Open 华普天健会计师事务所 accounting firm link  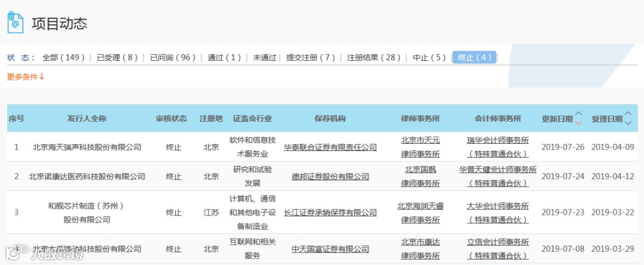click(x=498, y=177)
